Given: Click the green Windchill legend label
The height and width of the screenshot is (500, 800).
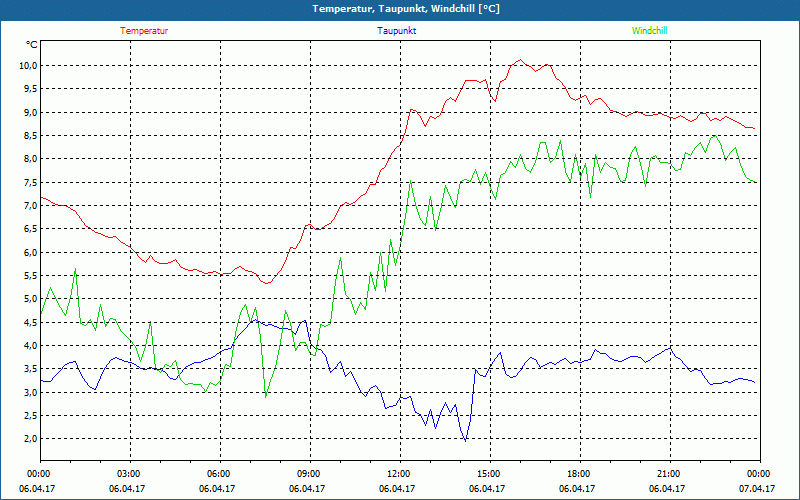Looking at the screenshot, I should pos(649,31).
